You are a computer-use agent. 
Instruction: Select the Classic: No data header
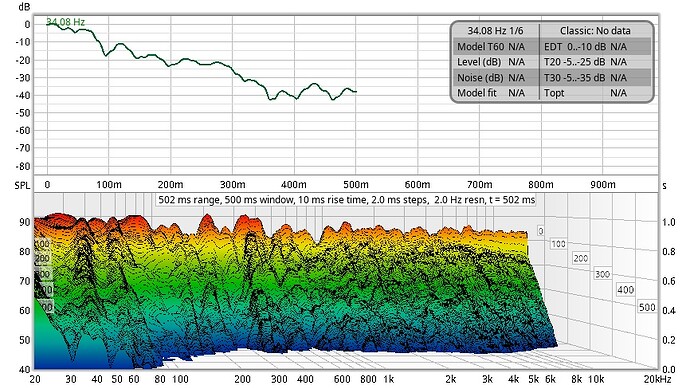tap(595, 31)
